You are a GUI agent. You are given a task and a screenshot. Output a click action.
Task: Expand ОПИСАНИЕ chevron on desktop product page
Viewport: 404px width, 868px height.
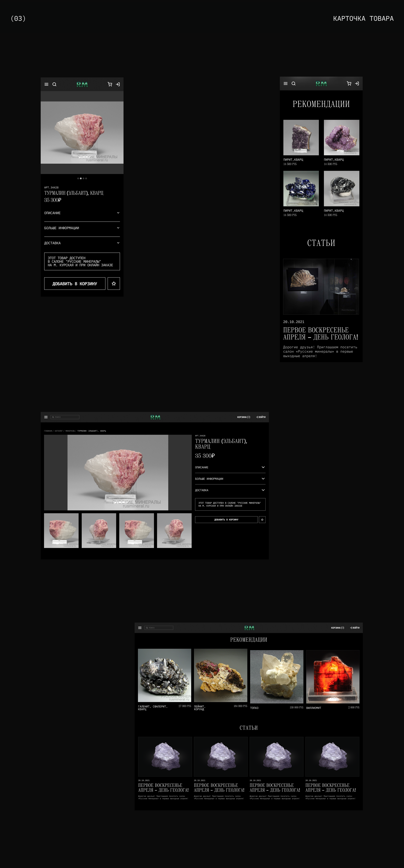[263, 467]
